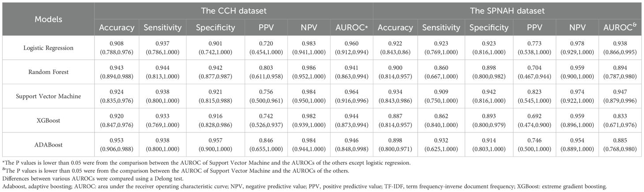The image size is (644, 192).
Task: Click the Logistic Regression row label
Action: click(x=49, y=47)
